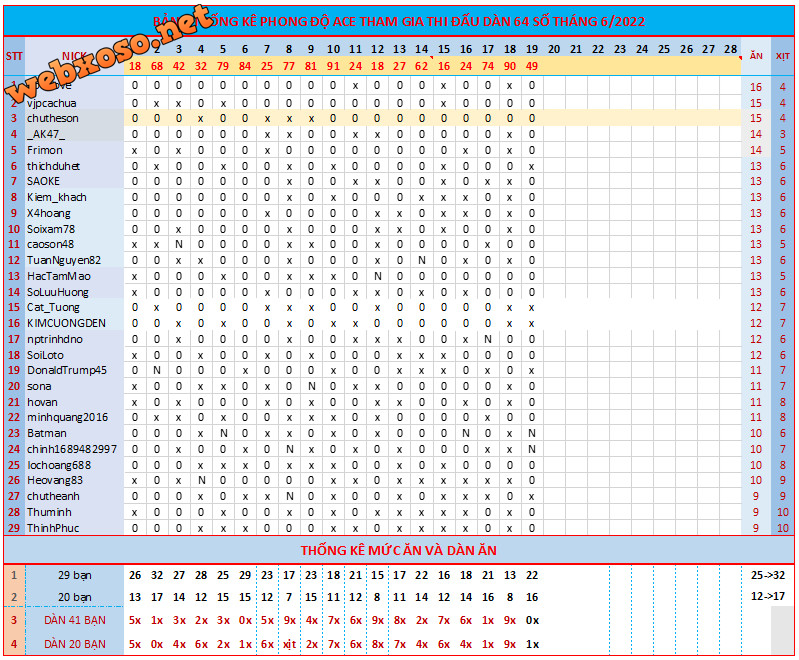Select the 29 bạn summary label
The image size is (799, 660).
(x=74, y=575)
